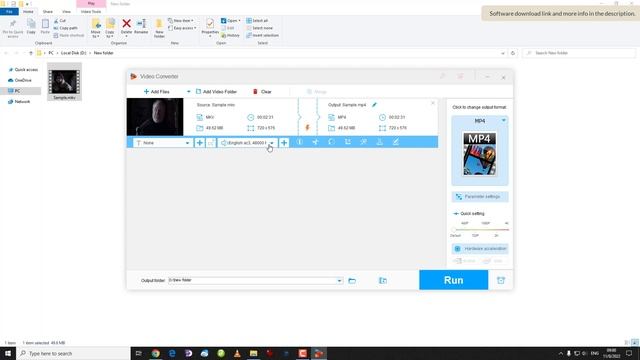Open Easy access dropdown in ribbon

pyautogui.click(x=182, y=28)
